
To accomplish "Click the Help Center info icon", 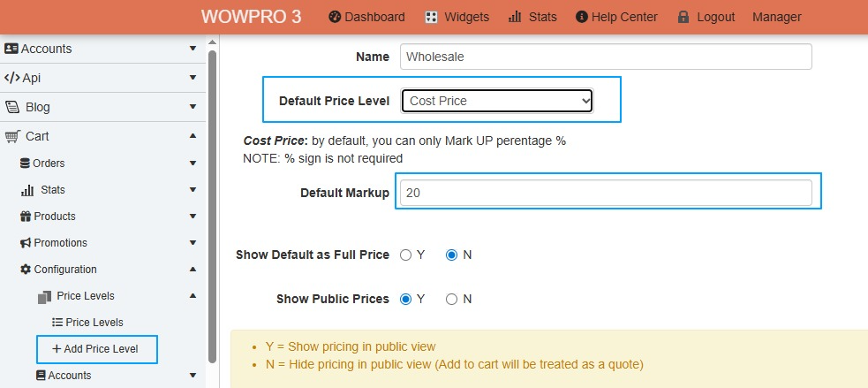I will [581, 17].
